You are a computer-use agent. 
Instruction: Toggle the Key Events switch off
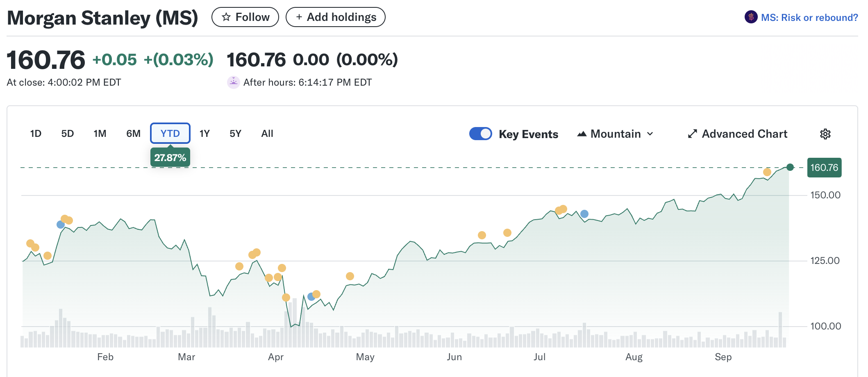[x=480, y=134]
